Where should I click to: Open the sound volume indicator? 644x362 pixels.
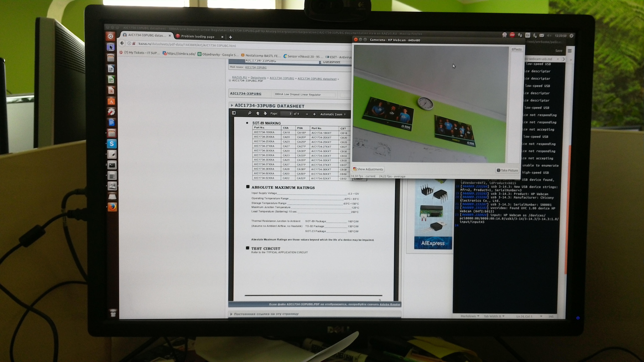click(x=549, y=35)
